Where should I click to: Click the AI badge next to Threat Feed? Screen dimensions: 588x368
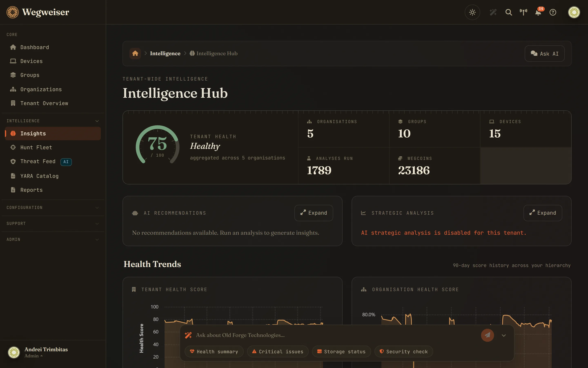(66, 162)
